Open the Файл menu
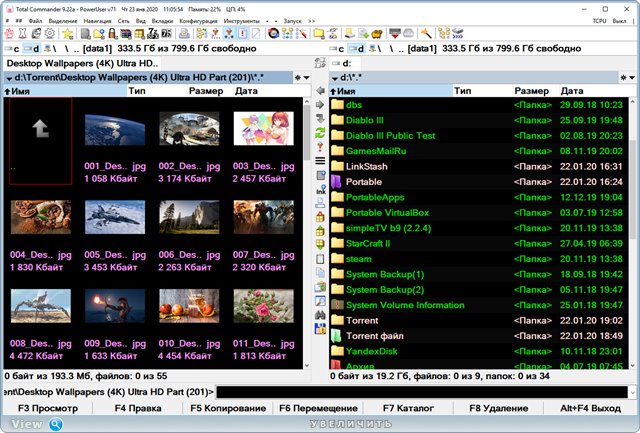This screenshot has width=640, height=433. (x=35, y=21)
